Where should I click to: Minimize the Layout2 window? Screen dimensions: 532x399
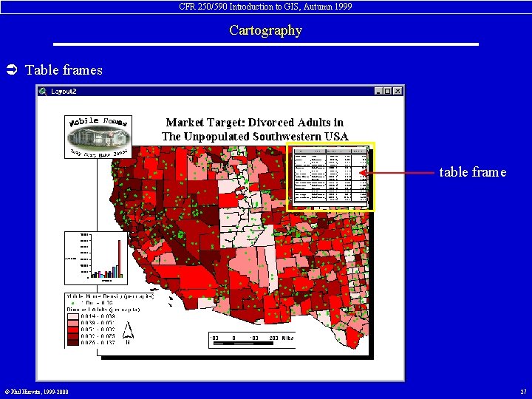coord(378,92)
